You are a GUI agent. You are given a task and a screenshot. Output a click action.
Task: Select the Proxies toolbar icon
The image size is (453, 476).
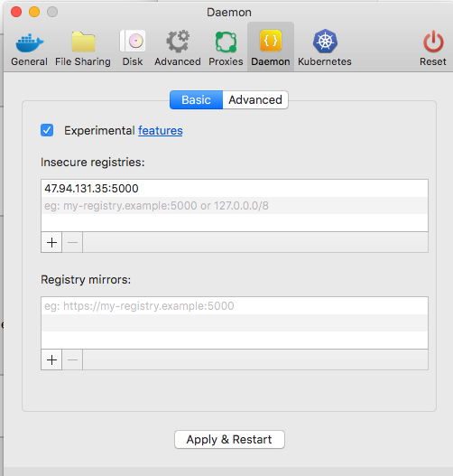coord(226,42)
